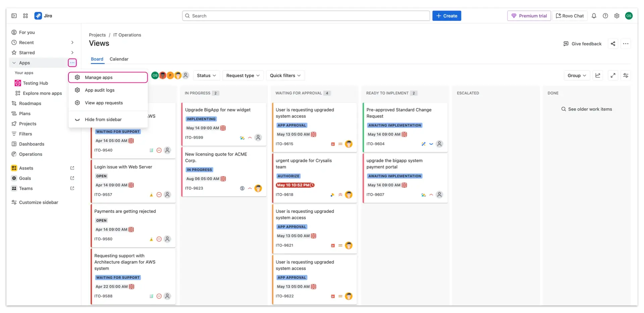Switch to the Calendar tab
The image size is (644, 313).
coord(119,59)
